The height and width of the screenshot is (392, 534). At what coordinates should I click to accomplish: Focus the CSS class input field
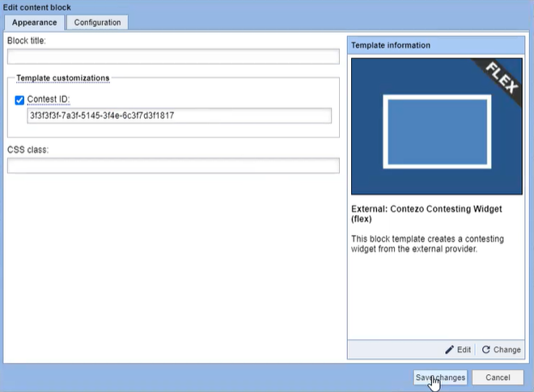click(173, 166)
